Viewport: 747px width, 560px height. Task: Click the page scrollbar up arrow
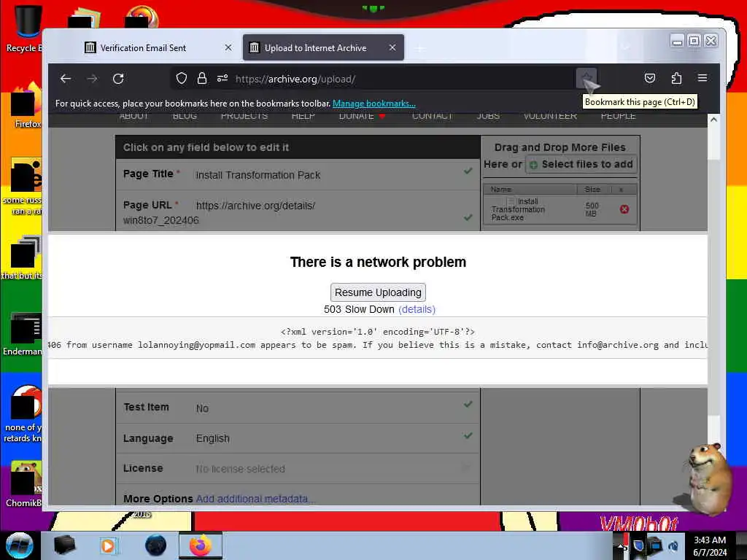tap(713, 120)
